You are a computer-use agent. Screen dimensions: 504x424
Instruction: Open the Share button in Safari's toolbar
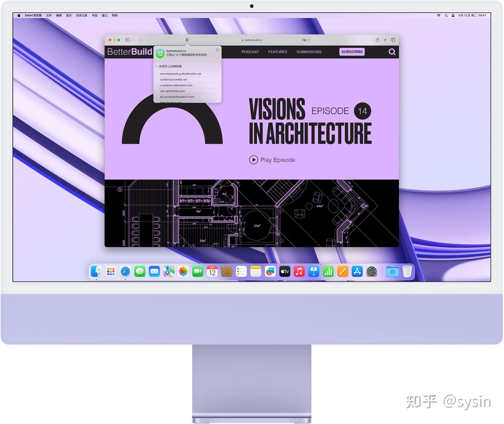(x=377, y=40)
